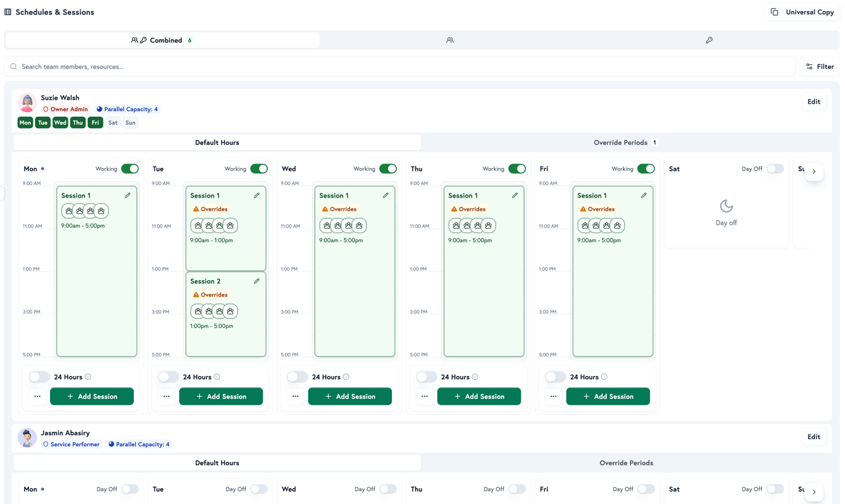The width and height of the screenshot is (845, 504).
Task: Show info for Tuesday's 24 Hours option
Action: pos(217,377)
